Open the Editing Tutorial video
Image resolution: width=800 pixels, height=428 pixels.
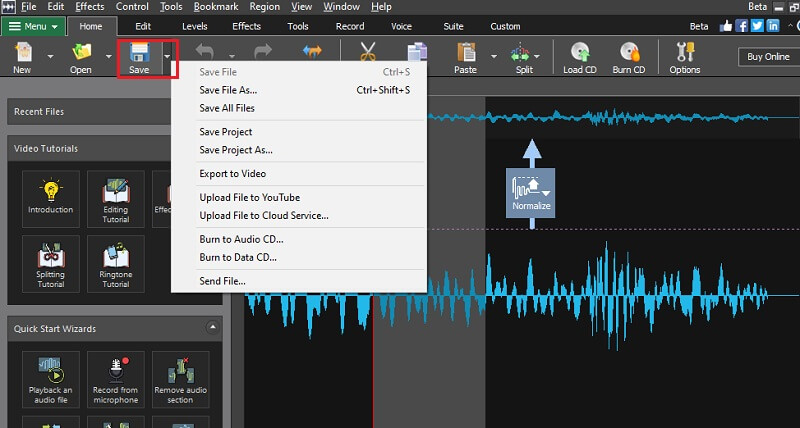click(x=115, y=197)
